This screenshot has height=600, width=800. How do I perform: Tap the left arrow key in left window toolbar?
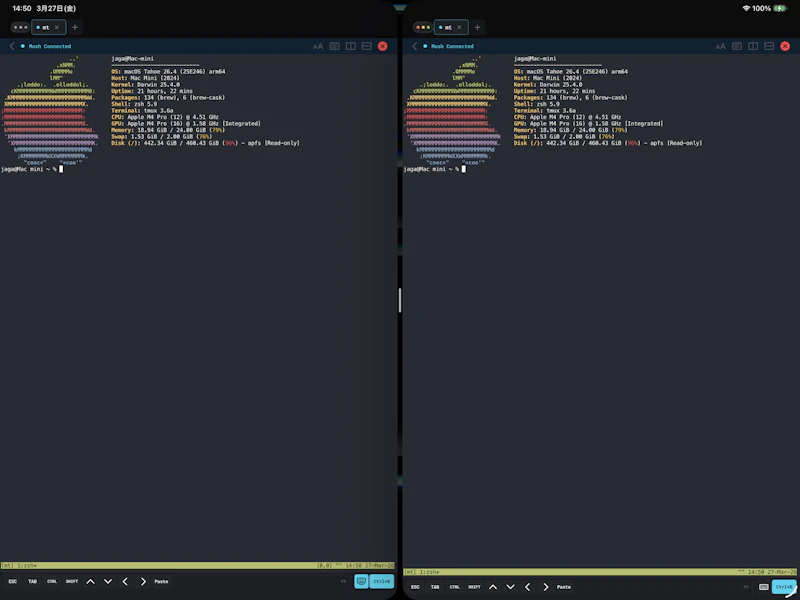pos(125,582)
